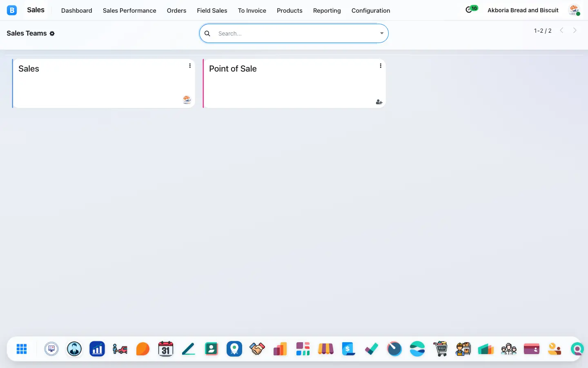Click the B app logo in navbar
The width and height of the screenshot is (588, 368).
[12, 10]
